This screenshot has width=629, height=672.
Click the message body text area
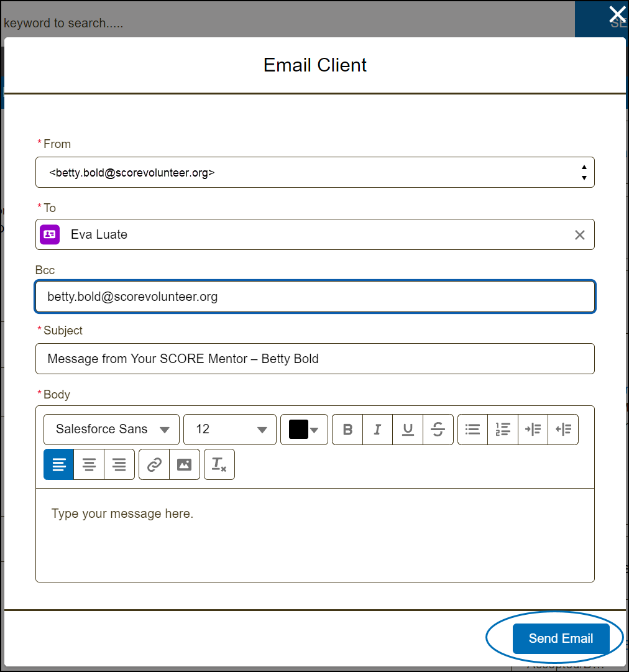pos(315,535)
